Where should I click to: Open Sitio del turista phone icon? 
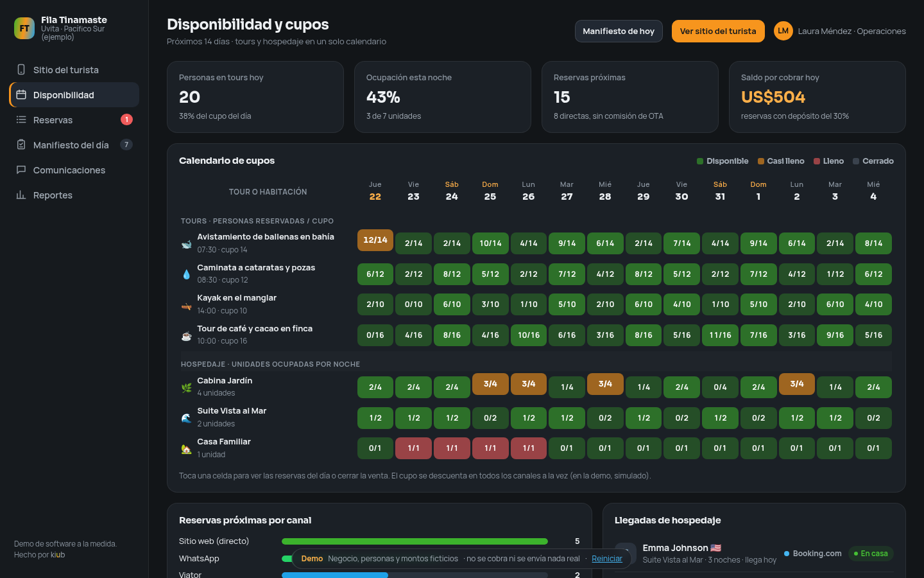point(21,69)
